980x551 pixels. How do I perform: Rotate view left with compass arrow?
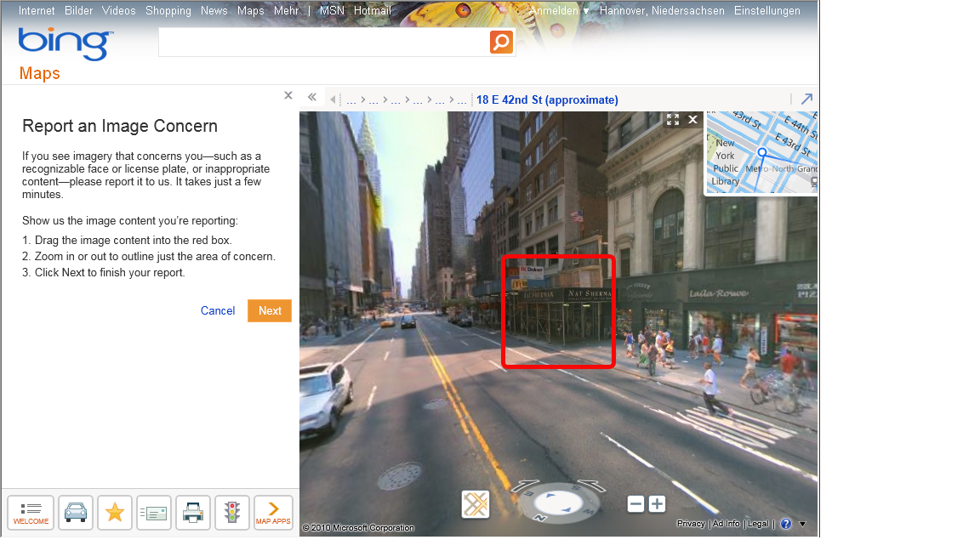527,486
